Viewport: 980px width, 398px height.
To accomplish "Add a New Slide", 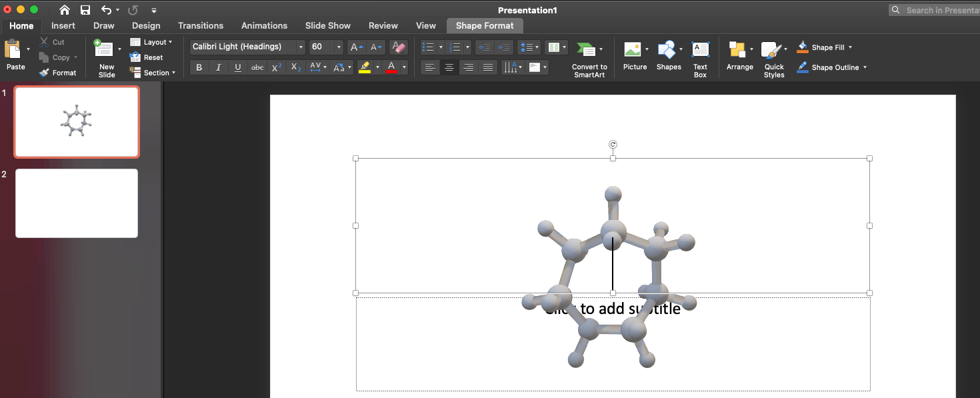I will (x=103, y=49).
